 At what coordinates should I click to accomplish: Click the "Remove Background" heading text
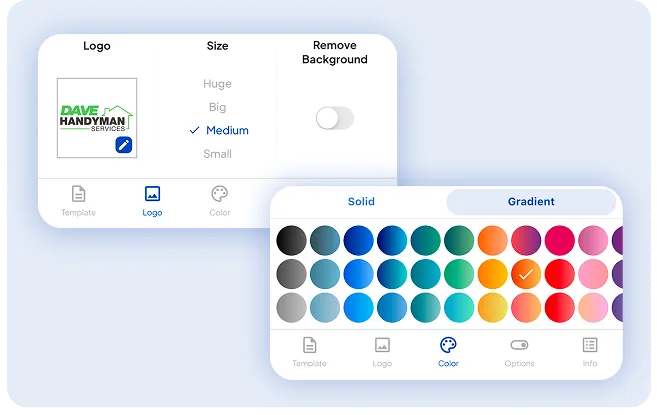coord(335,52)
